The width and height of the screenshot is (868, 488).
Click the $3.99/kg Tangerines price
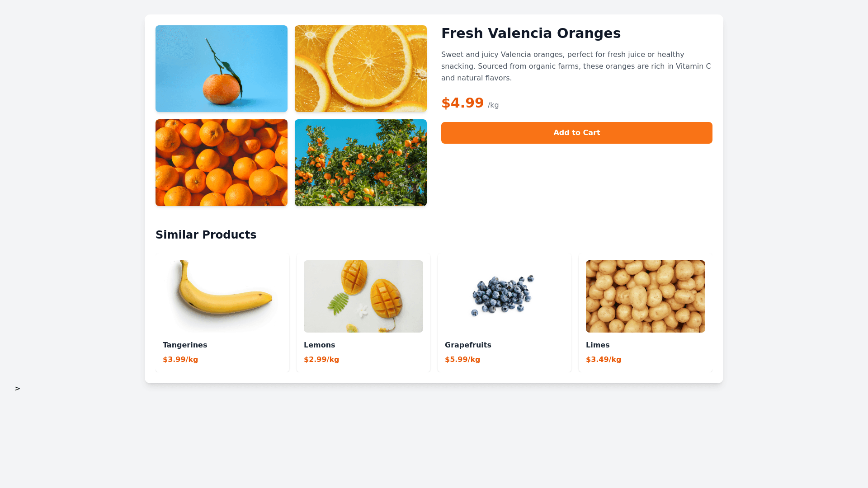click(x=180, y=360)
